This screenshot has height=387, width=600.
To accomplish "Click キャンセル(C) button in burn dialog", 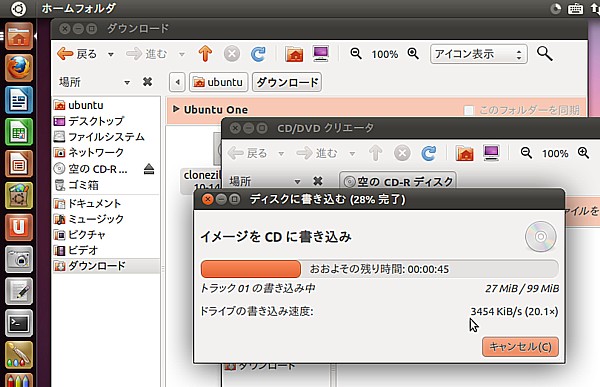I will tap(520, 346).
